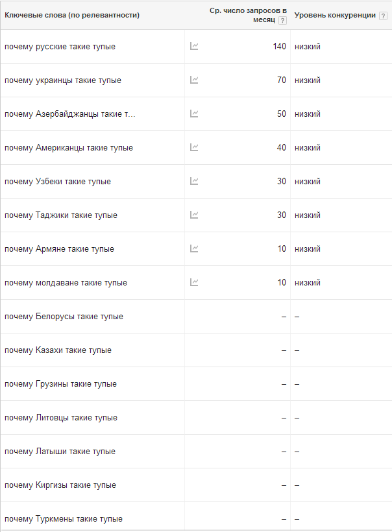The width and height of the screenshot is (392, 532).
Task: Open trend chart icon in Армяне row
Action: tap(194, 249)
